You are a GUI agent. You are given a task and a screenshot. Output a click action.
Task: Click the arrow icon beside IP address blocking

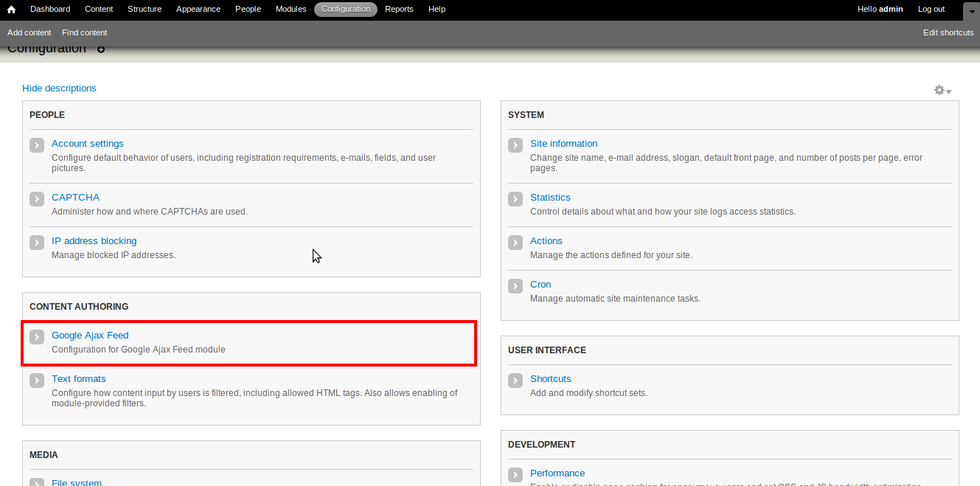point(37,243)
